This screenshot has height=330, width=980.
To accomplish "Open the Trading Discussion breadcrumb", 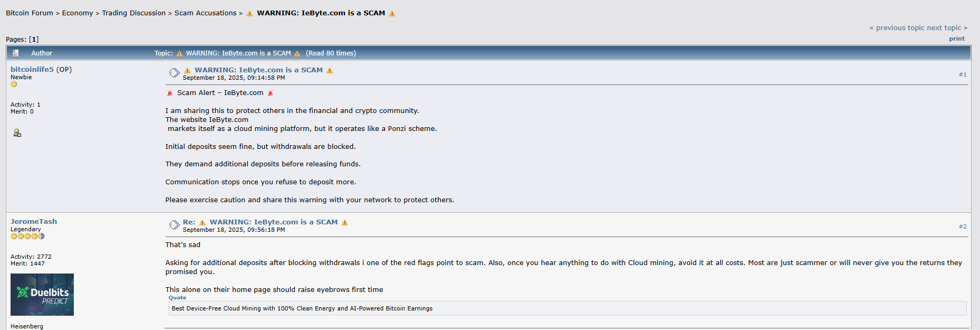I will 133,13.
